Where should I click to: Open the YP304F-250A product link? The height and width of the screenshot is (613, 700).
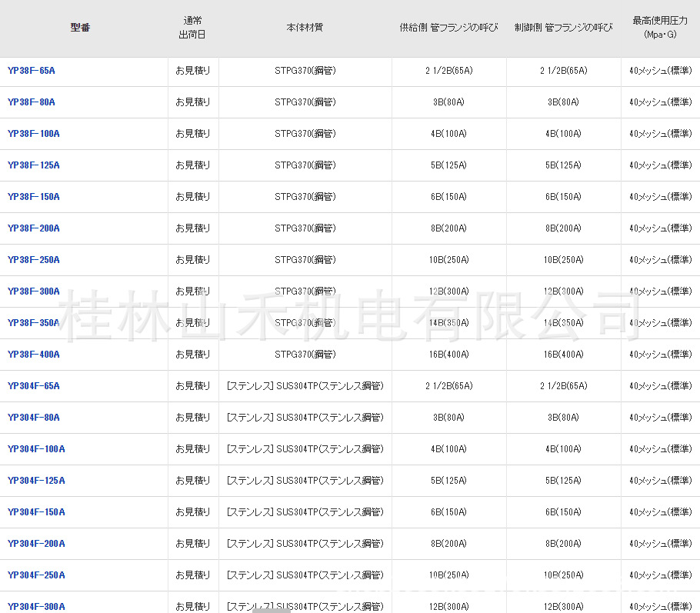pyautogui.click(x=36, y=575)
